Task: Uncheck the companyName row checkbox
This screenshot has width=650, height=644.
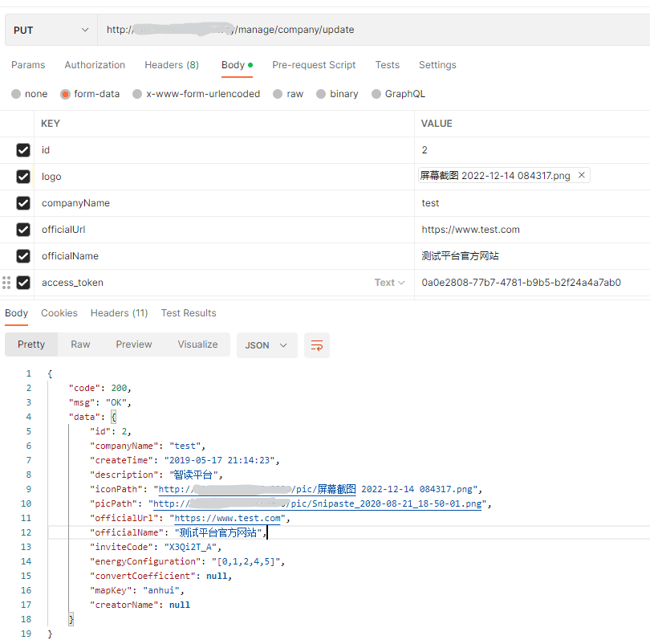Action: pyautogui.click(x=23, y=203)
